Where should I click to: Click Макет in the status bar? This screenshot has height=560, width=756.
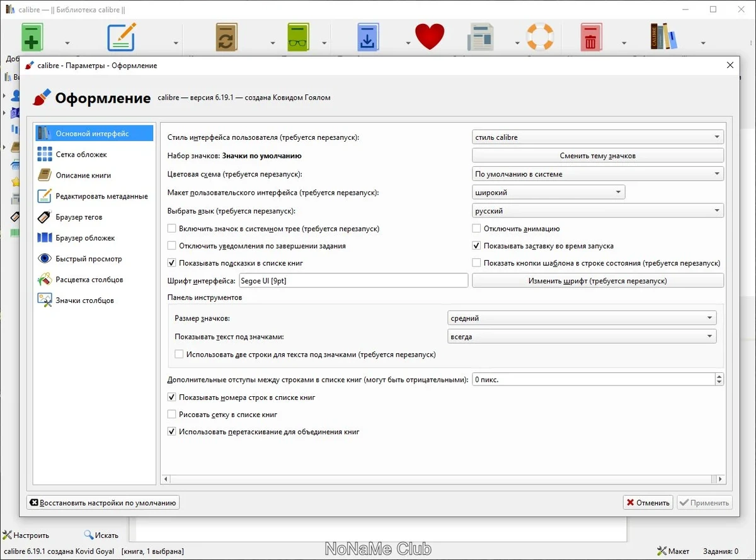(673, 551)
